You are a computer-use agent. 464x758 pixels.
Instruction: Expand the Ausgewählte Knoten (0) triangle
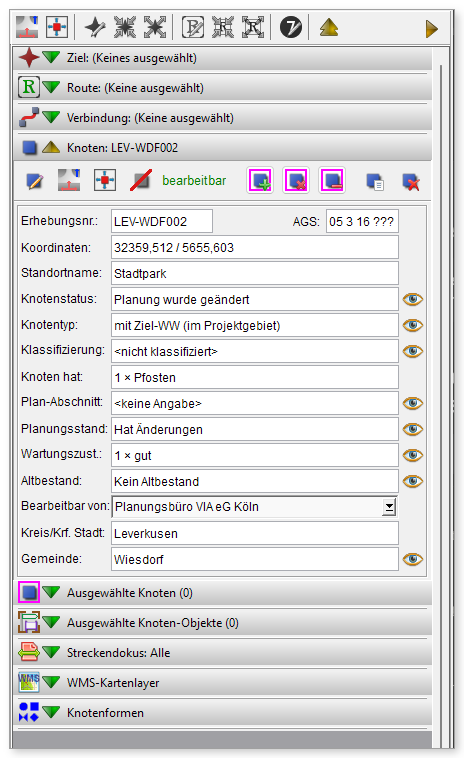(51, 592)
